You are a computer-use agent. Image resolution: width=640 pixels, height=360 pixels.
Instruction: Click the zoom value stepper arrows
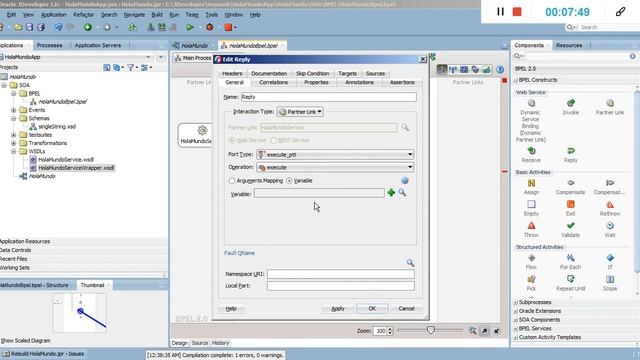390,331
